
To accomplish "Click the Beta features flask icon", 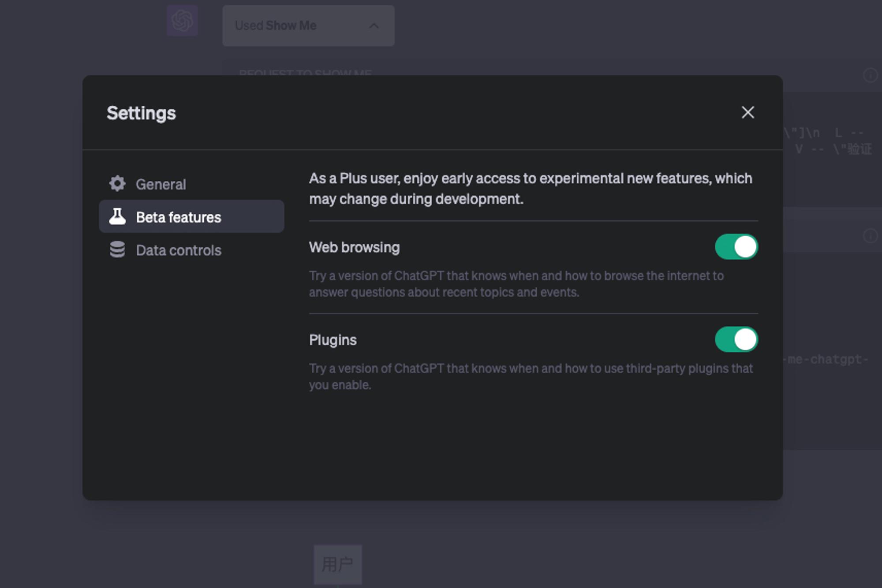I will coord(117,216).
